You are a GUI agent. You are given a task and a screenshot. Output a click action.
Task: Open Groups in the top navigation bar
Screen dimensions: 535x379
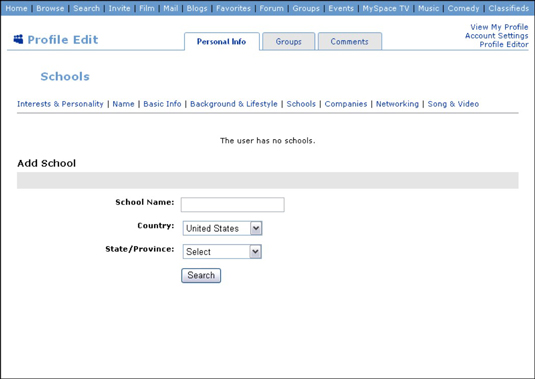306,8
